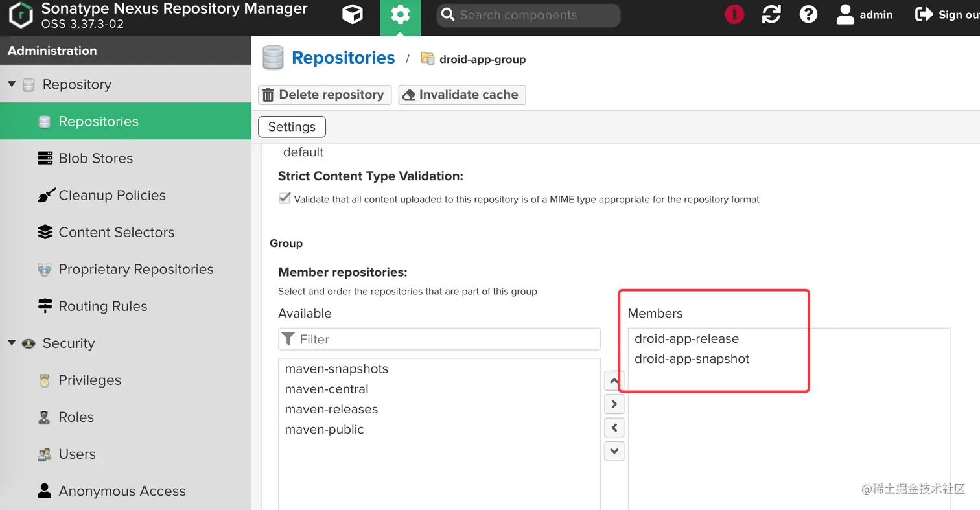
Task: Collapse the Security tree section
Action: (x=12, y=343)
